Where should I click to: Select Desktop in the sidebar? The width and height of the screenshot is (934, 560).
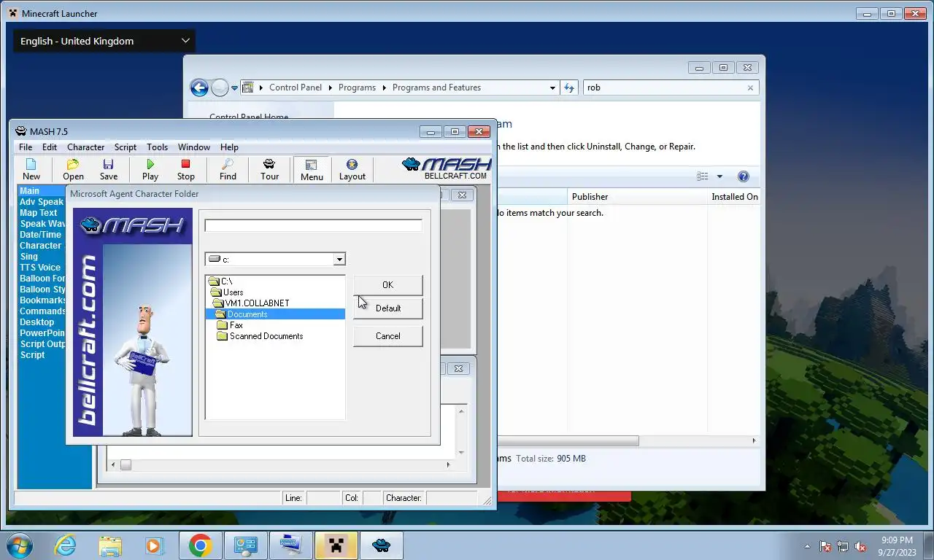click(37, 322)
